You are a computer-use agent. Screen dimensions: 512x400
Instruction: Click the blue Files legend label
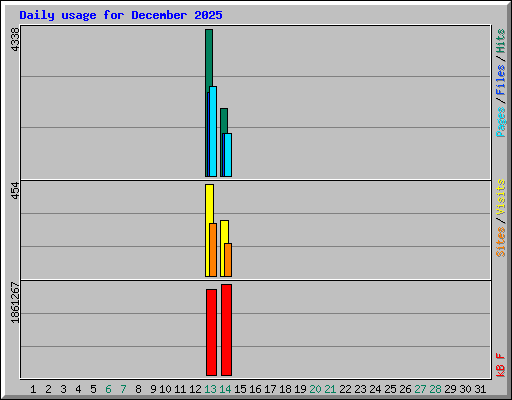[501, 80]
